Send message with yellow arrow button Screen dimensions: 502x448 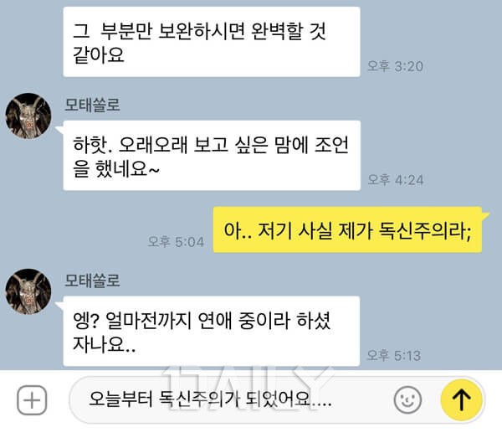pyautogui.click(x=461, y=399)
